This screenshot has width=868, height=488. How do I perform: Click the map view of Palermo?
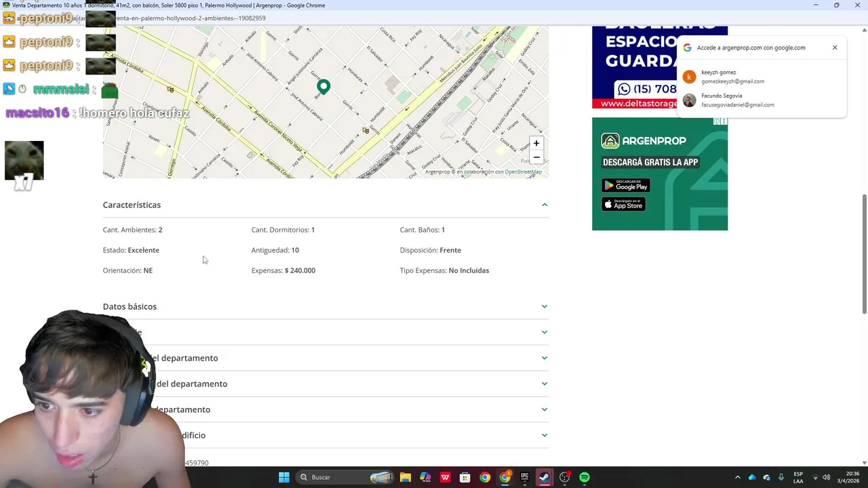[325, 102]
